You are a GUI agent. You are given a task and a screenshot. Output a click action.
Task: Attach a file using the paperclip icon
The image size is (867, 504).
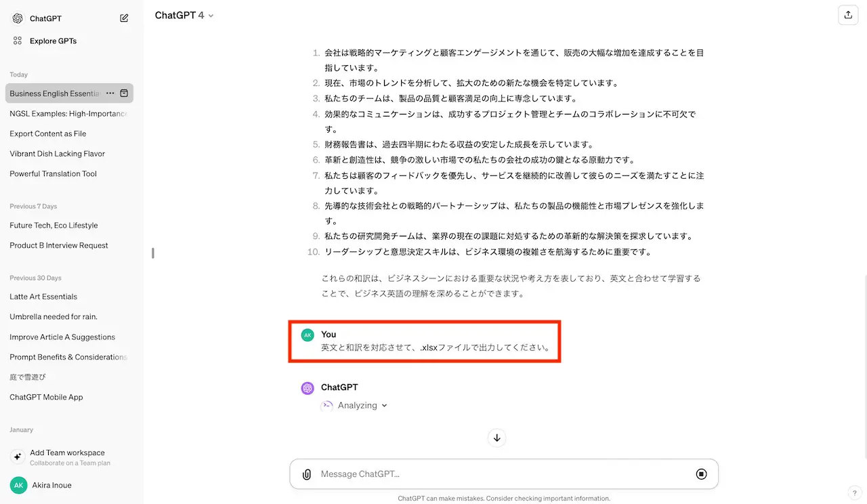pos(306,474)
